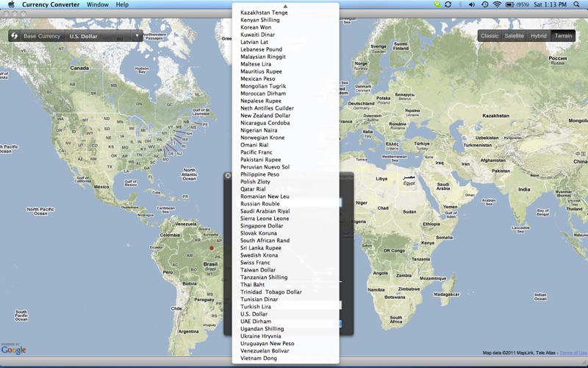Select Nepalese Rupee
The image size is (588, 368).
pos(286,101)
